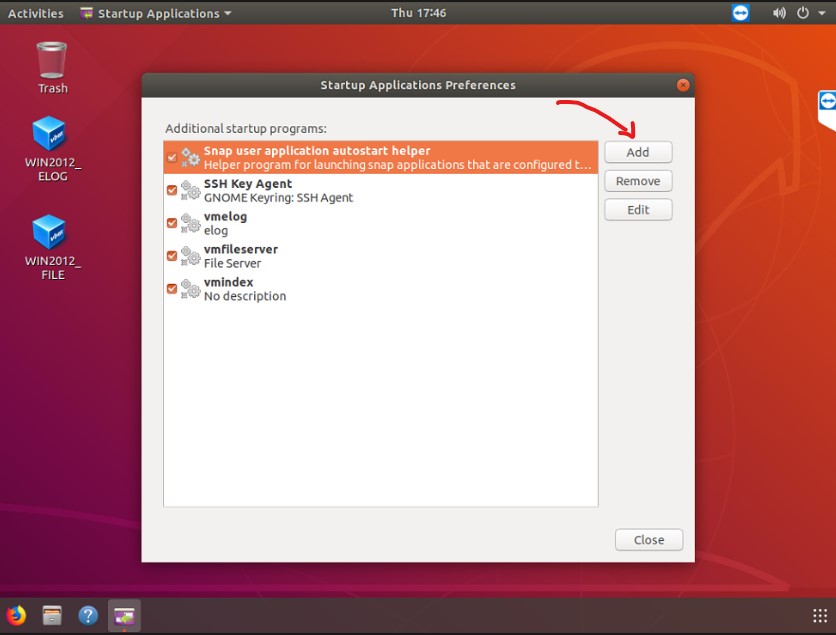Open the clock showing Thu 17:46
The height and width of the screenshot is (635, 836).
[418, 13]
